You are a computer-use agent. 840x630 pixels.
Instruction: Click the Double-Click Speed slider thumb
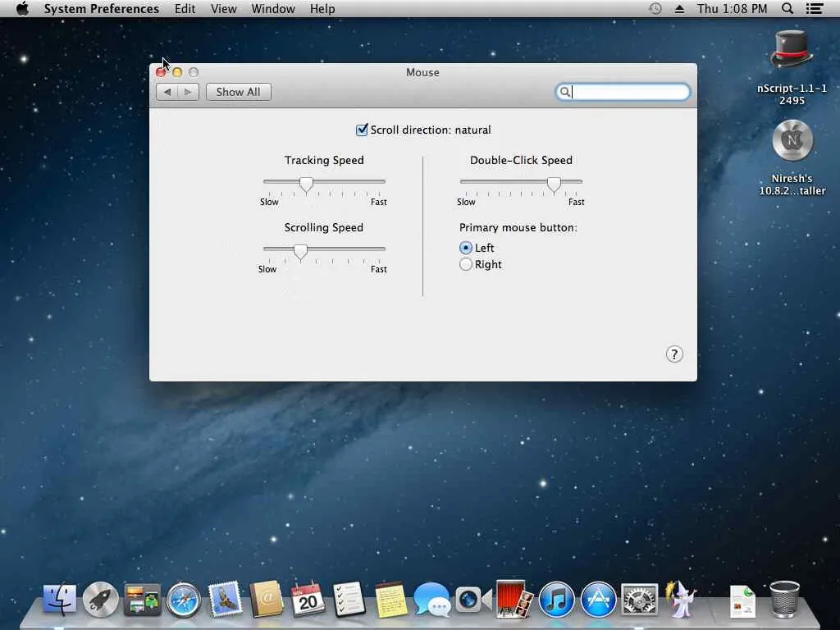(x=554, y=185)
